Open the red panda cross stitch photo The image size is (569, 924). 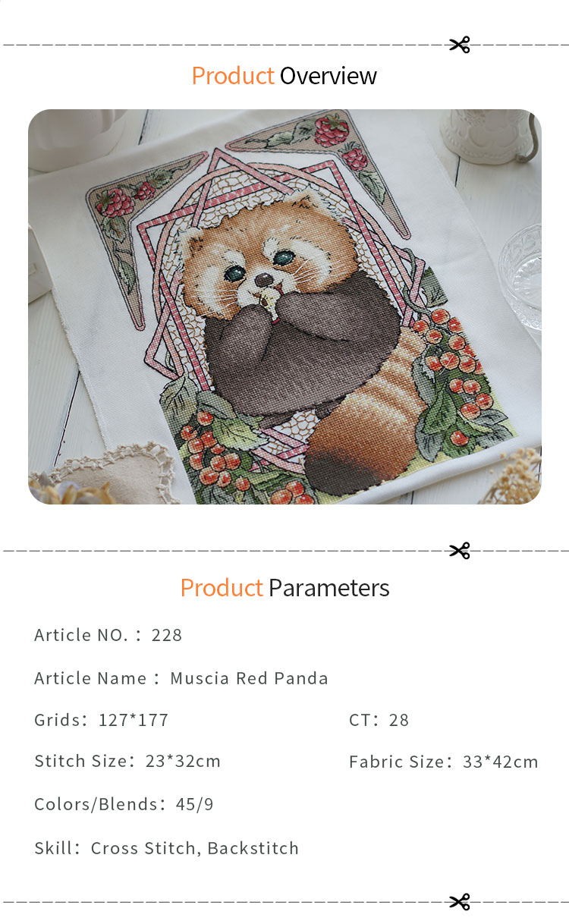(284, 306)
